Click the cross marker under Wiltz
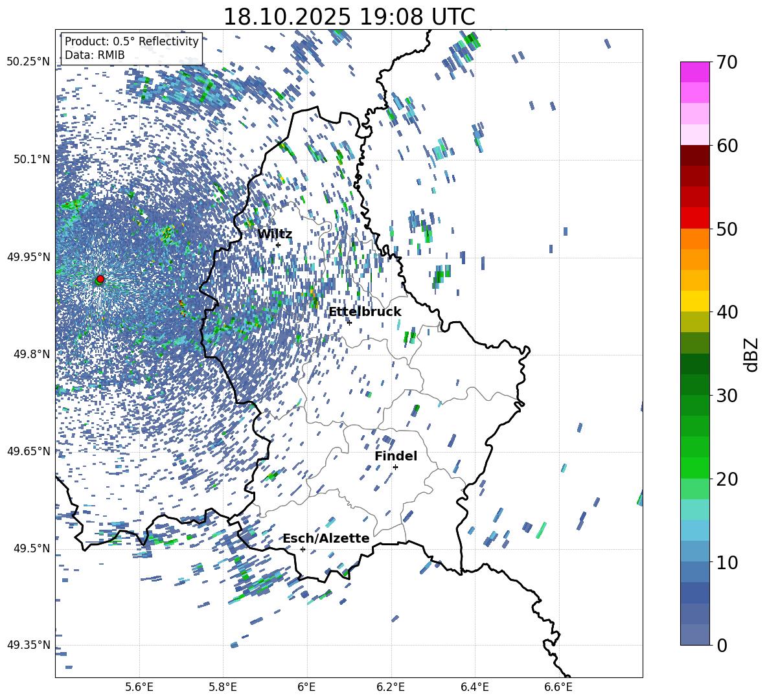 point(278,245)
